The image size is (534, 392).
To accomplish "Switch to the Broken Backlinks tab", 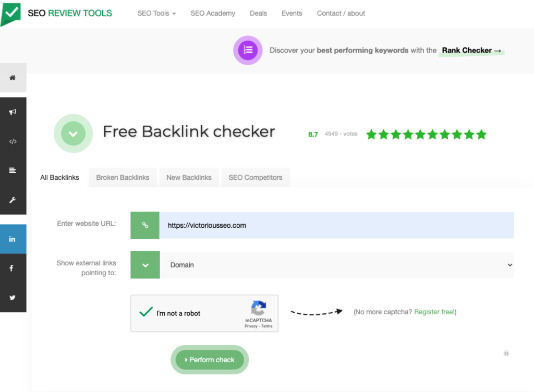I will (x=123, y=177).
